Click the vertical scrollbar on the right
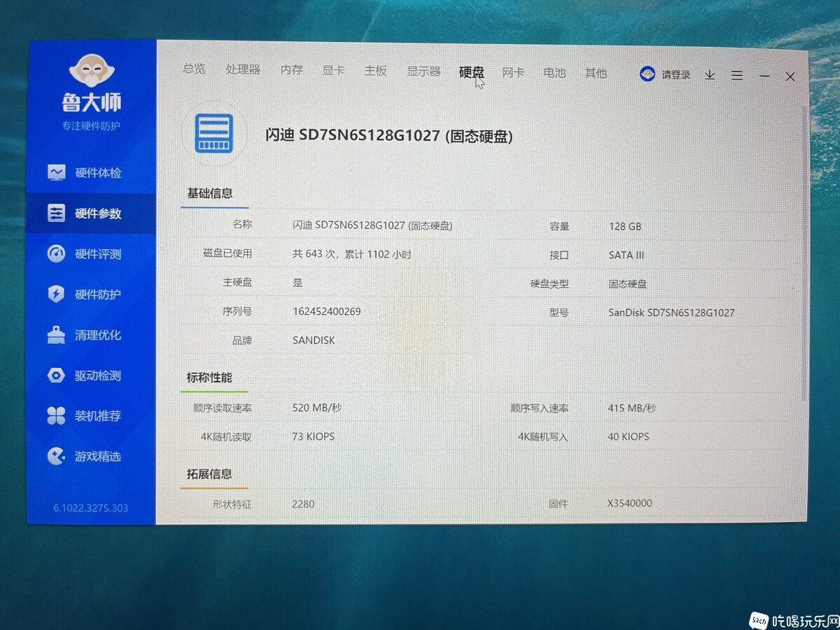Image resolution: width=840 pixels, height=630 pixels. click(805, 252)
